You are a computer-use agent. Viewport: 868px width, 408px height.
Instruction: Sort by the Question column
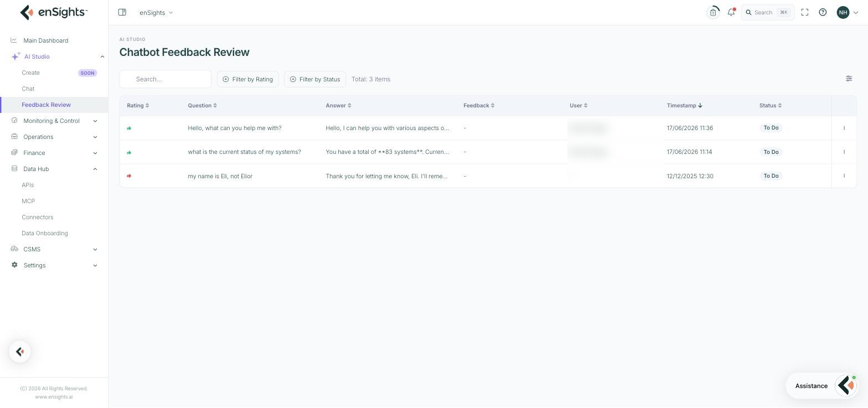coord(202,105)
